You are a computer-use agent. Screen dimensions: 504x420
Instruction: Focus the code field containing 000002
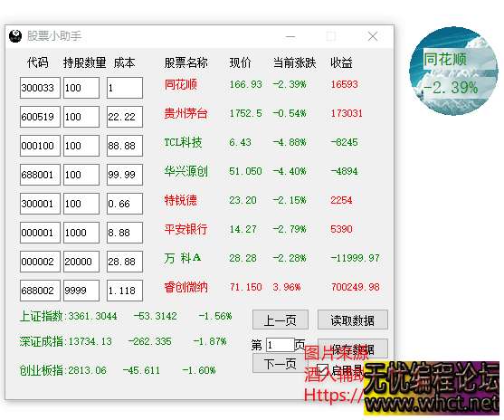(x=40, y=262)
